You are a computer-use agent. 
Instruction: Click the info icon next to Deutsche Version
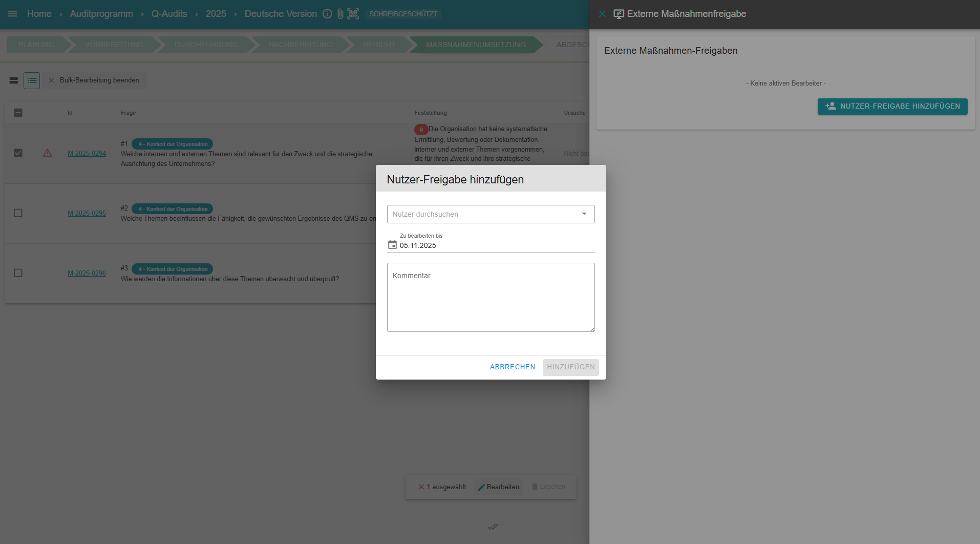coord(327,14)
